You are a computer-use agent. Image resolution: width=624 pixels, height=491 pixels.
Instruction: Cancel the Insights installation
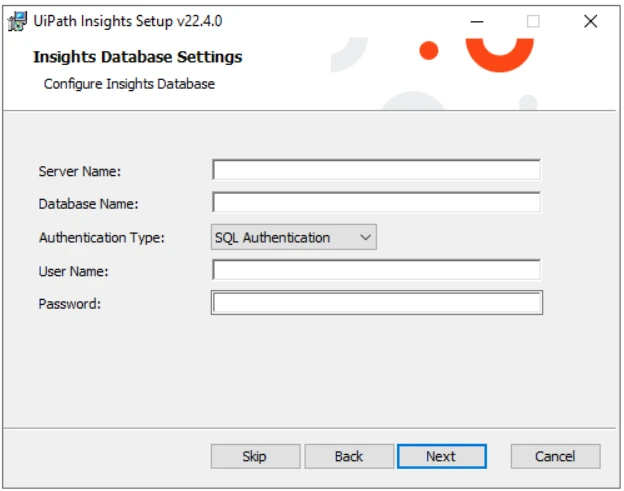tap(556, 456)
